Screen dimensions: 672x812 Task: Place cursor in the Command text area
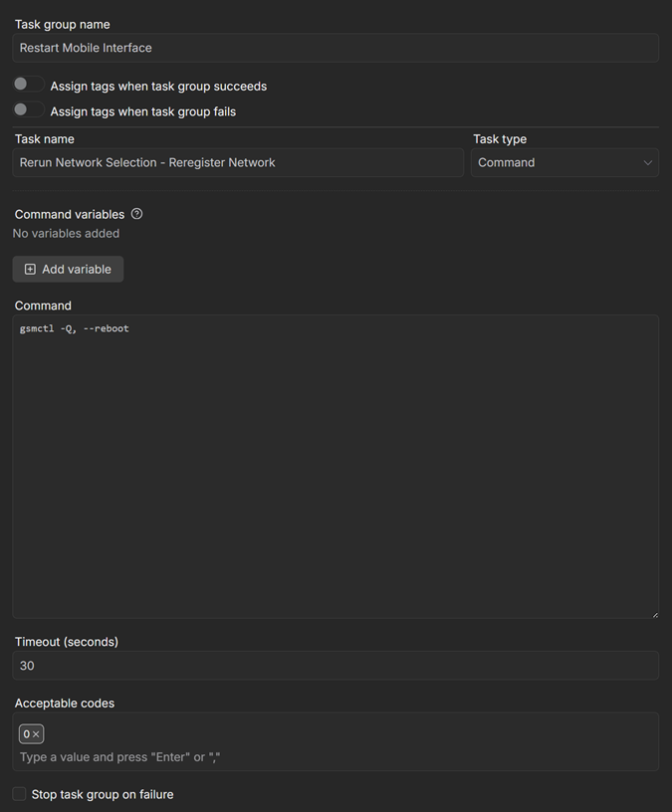point(336,468)
